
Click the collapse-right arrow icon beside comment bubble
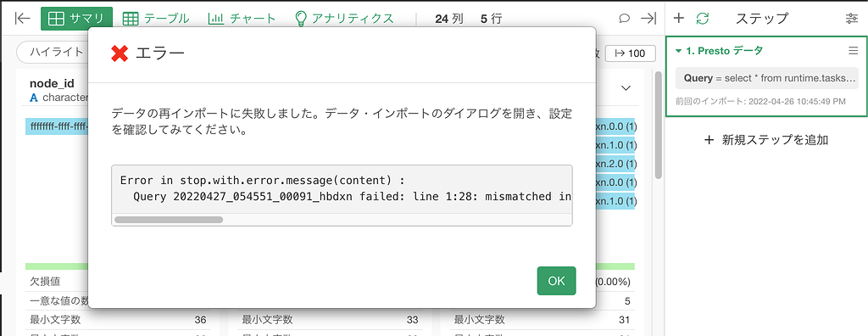tap(648, 19)
